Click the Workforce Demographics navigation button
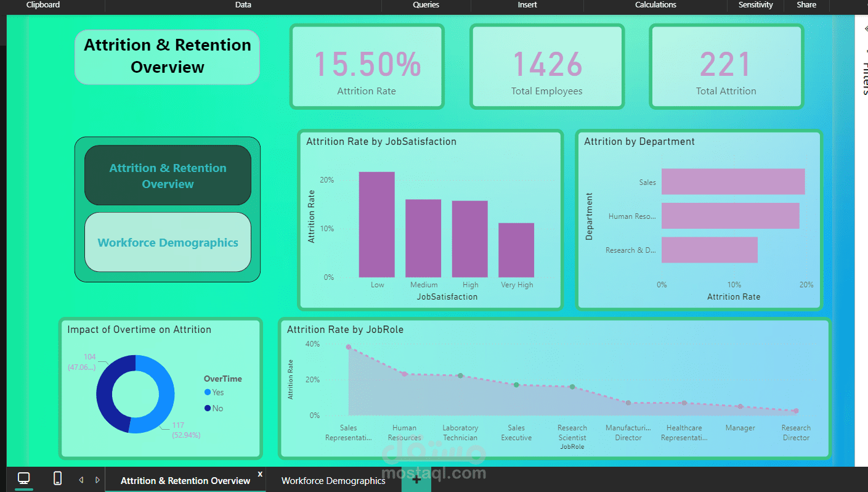Screen dimensions: 868x492 (x=168, y=242)
